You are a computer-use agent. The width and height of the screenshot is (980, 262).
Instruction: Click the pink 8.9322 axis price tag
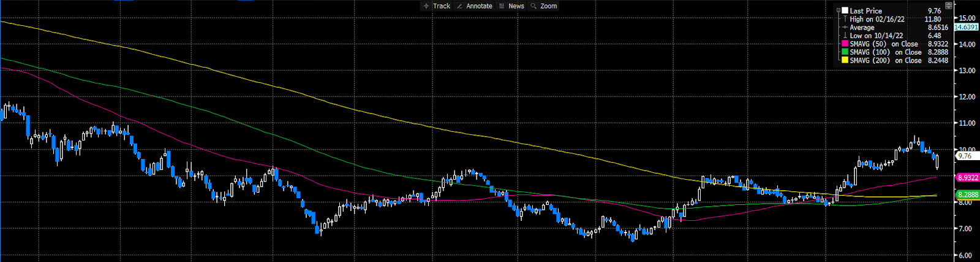tap(967, 177)
